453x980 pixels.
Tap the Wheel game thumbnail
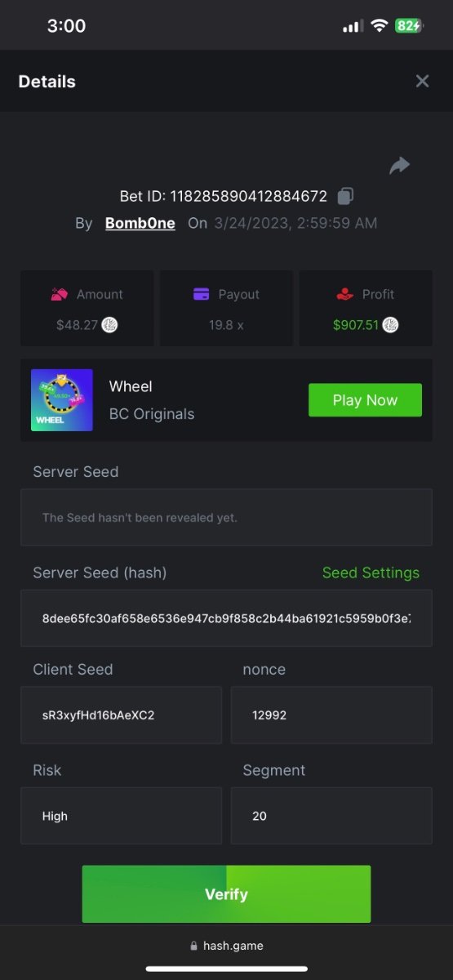pos(62,400)
